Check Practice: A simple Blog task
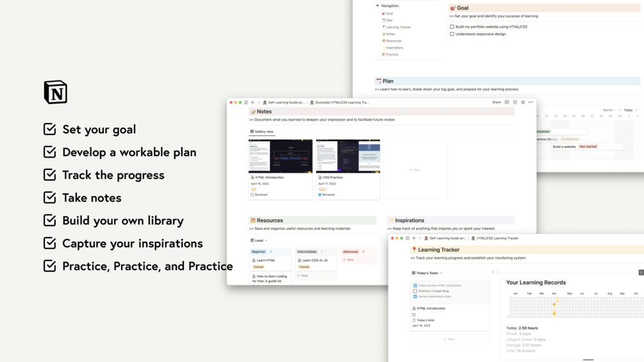Image resolution: width=644 pixels, height=362 pixels. pos(415,291)
